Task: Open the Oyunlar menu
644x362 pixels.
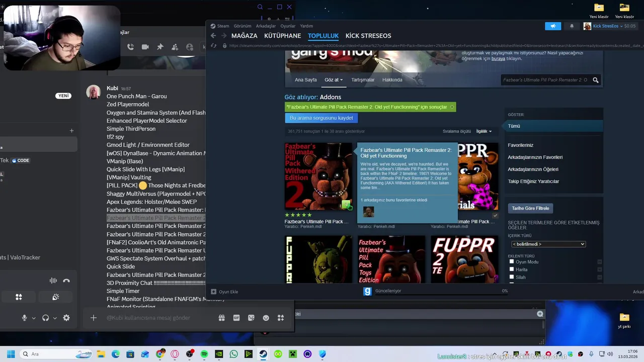Action: [x=288, y=26]
